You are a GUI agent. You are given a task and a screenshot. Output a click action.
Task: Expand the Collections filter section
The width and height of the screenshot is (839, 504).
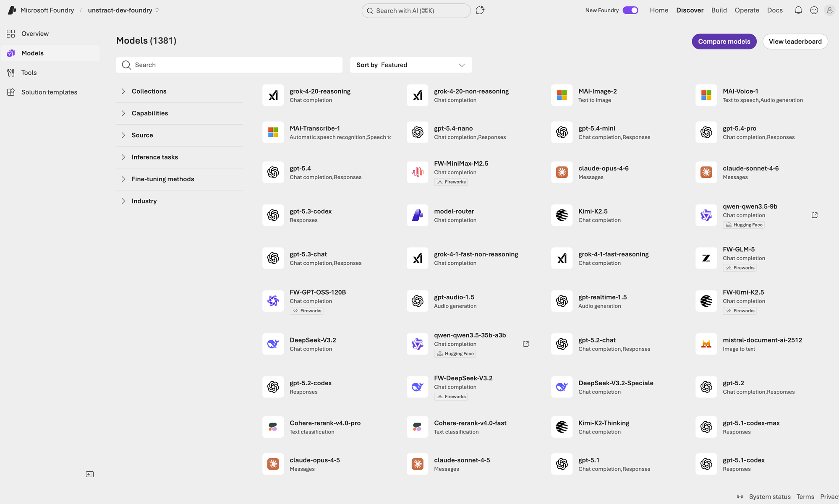[149, 91]
